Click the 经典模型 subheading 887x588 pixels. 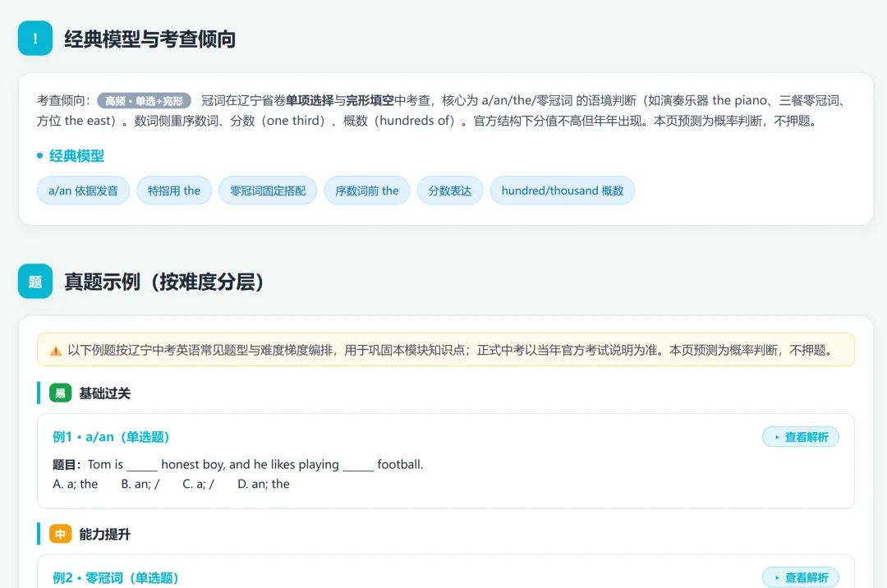point(76,155)
